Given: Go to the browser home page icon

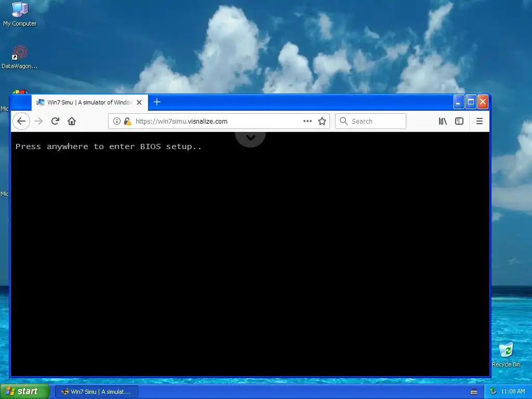Looking at the screenshot, I should tap(72, 121).
